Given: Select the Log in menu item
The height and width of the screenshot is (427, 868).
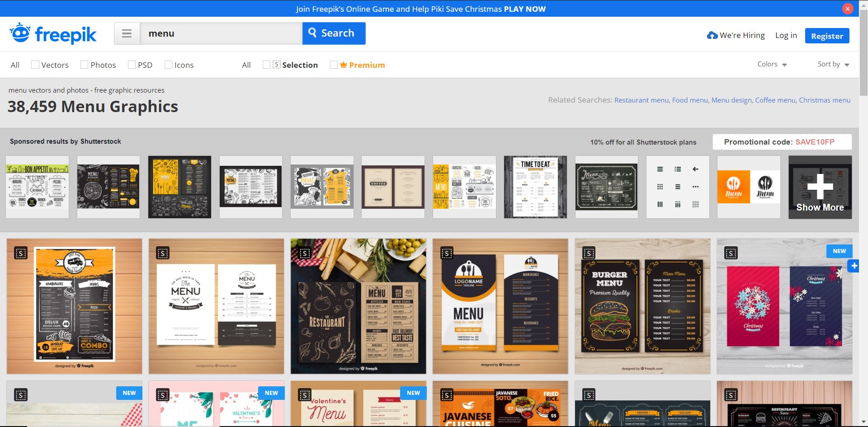Looking at the screenshot, I should pos(786,35).
